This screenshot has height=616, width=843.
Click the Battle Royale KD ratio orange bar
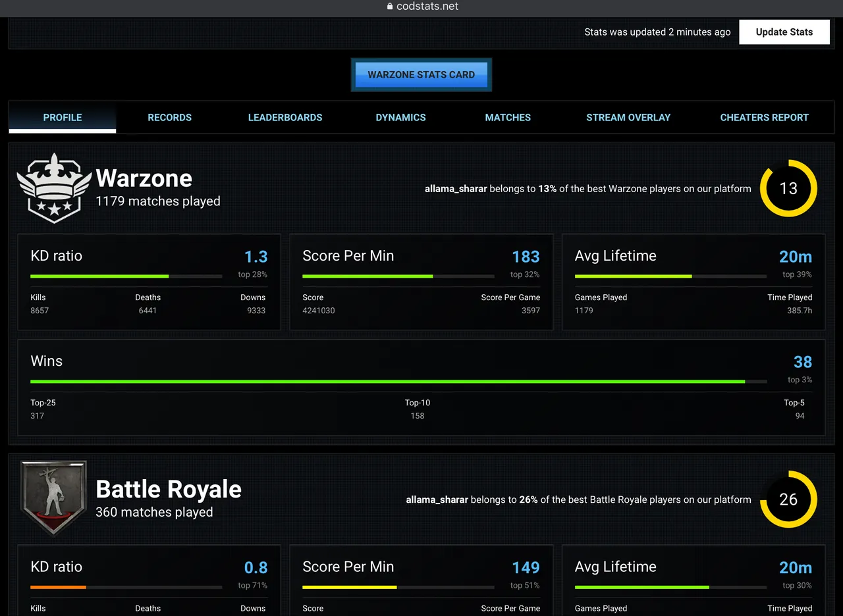[58, 587]
